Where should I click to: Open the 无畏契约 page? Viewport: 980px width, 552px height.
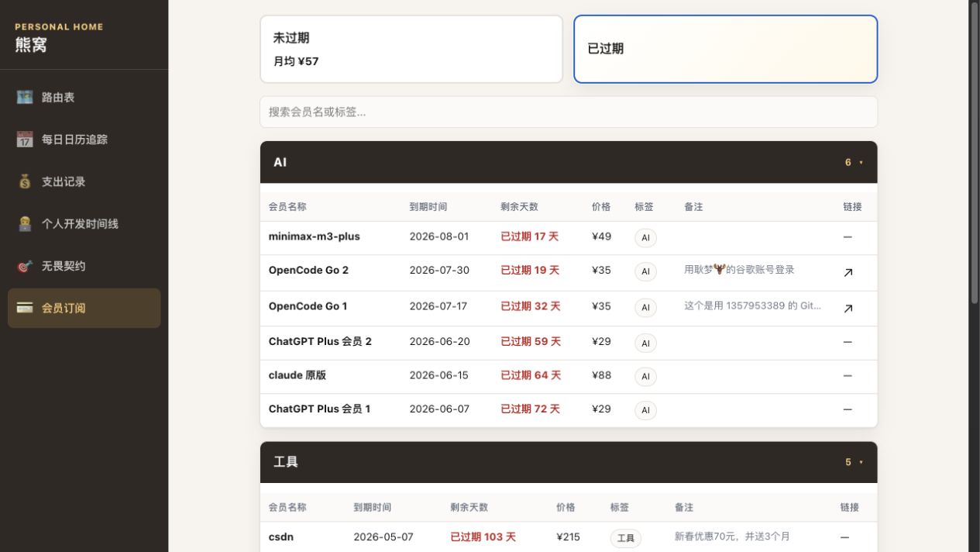pyautogui.click(x=84, y=266)
